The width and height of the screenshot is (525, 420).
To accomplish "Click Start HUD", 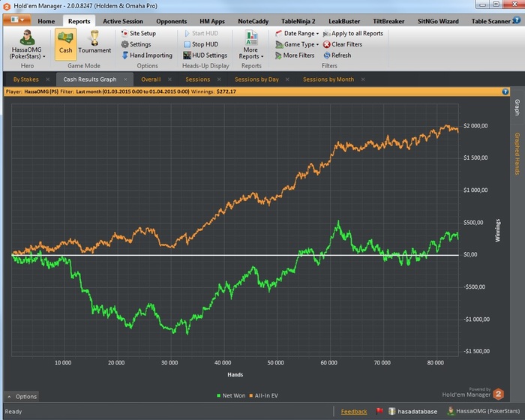I will 201,33.
